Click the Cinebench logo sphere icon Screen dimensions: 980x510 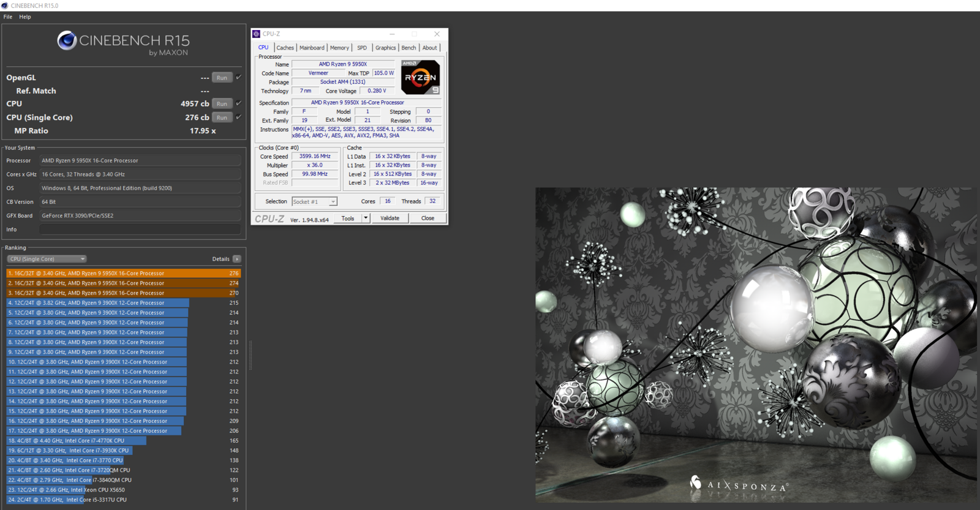click(x=67, y=40)
